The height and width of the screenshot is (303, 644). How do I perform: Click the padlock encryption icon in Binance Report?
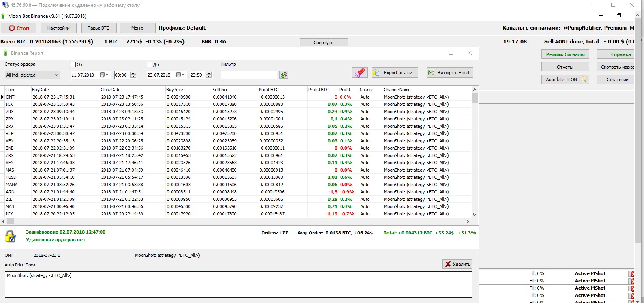pos(10,236)
